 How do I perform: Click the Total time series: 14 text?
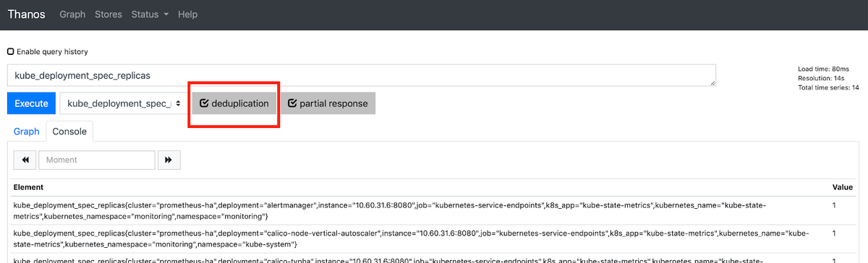click(828, 87)
